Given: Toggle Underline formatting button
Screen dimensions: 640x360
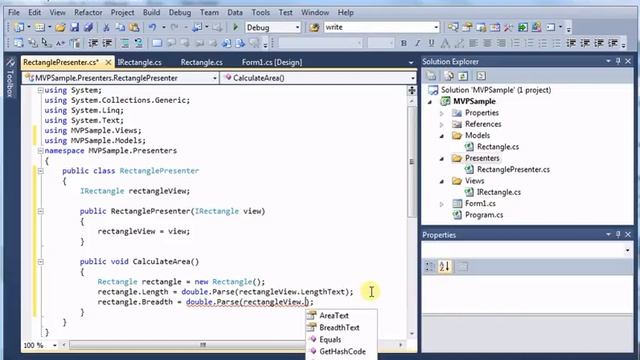Looking at the screenshot, I should (x=431, y=43).
